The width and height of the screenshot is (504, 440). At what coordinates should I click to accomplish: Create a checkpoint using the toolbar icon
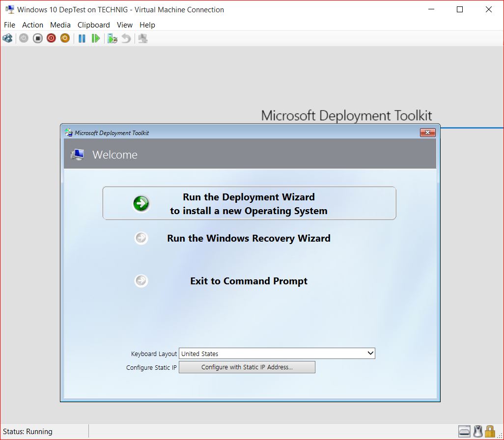click(112, 38)
